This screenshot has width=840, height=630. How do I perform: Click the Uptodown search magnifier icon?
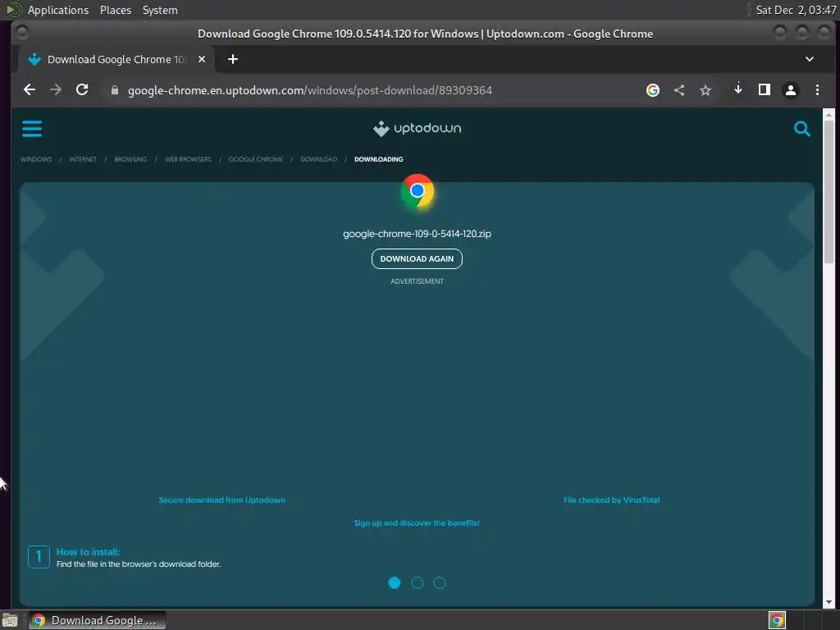pos(801,129)
